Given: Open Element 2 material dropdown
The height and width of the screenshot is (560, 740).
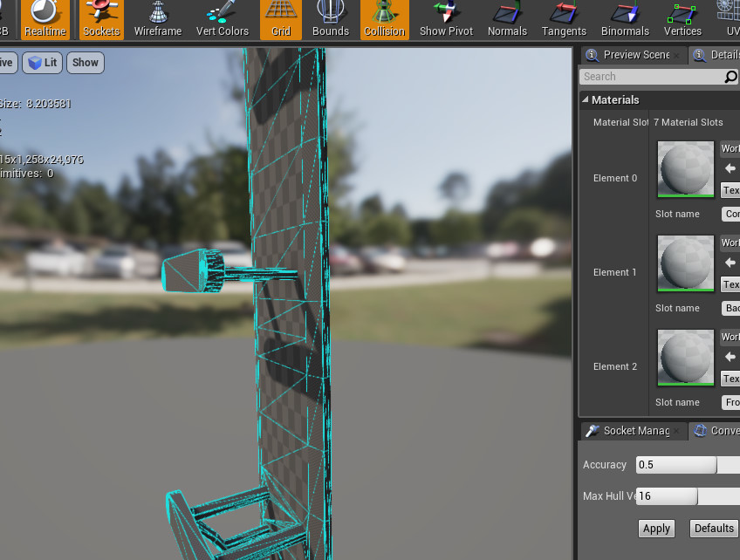Looking at the screenshot, I should click(730, 337).
